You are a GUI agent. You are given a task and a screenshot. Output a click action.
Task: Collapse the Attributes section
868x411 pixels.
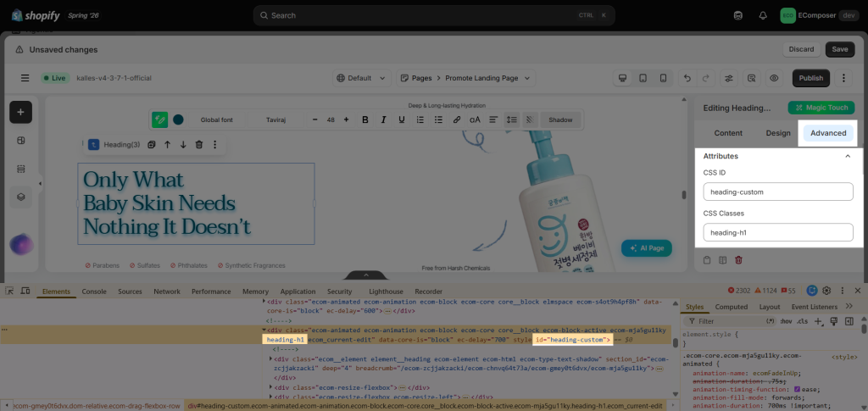(x=848, y=157)
